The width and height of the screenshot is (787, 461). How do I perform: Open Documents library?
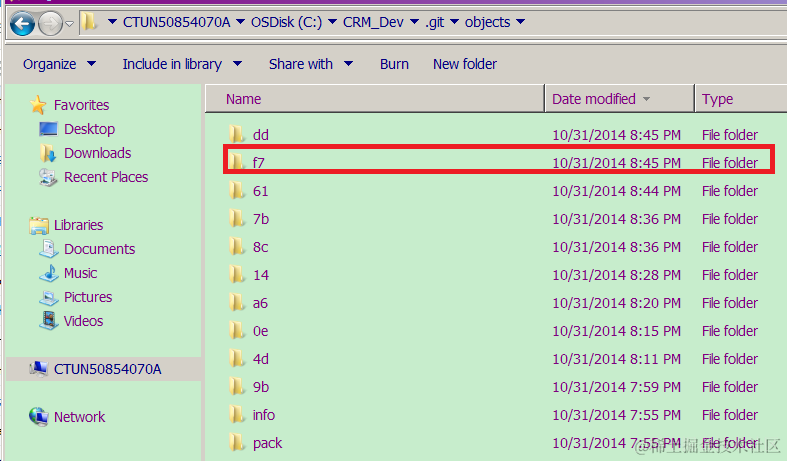(99, 249)
